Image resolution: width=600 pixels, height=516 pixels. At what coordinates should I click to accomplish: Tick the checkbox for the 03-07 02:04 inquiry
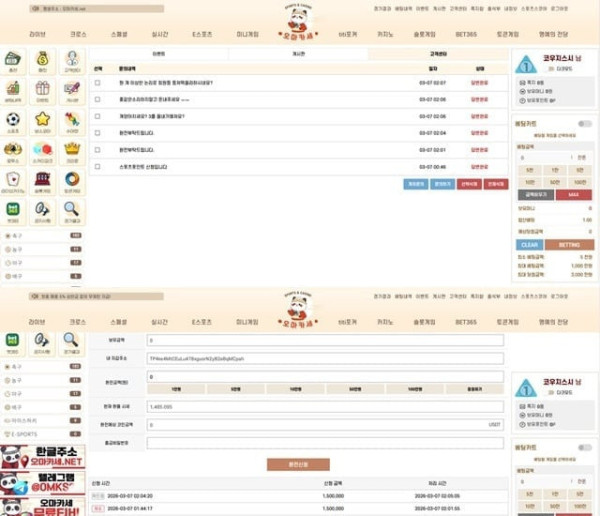(x=98, y=133)
